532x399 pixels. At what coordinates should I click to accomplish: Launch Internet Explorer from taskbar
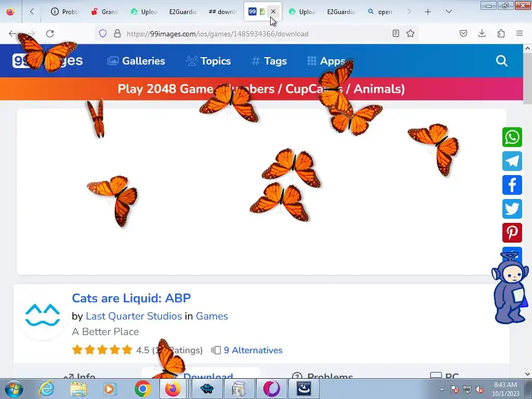46,389
